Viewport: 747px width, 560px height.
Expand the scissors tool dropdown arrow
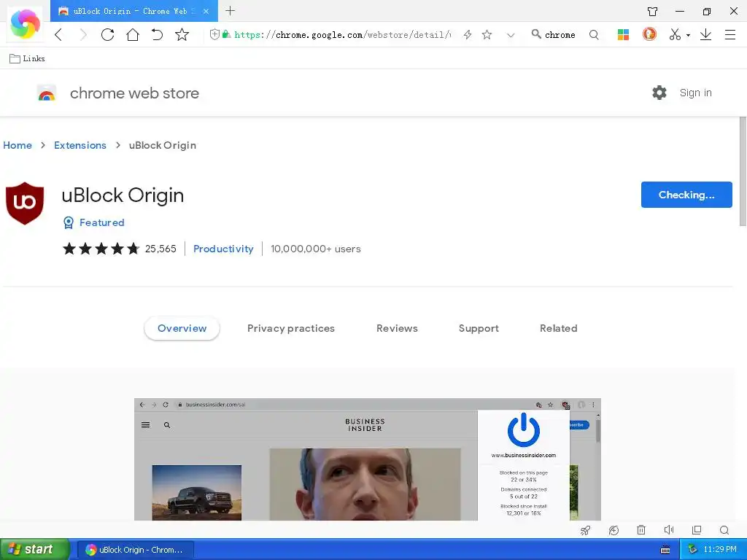[688, 35]
